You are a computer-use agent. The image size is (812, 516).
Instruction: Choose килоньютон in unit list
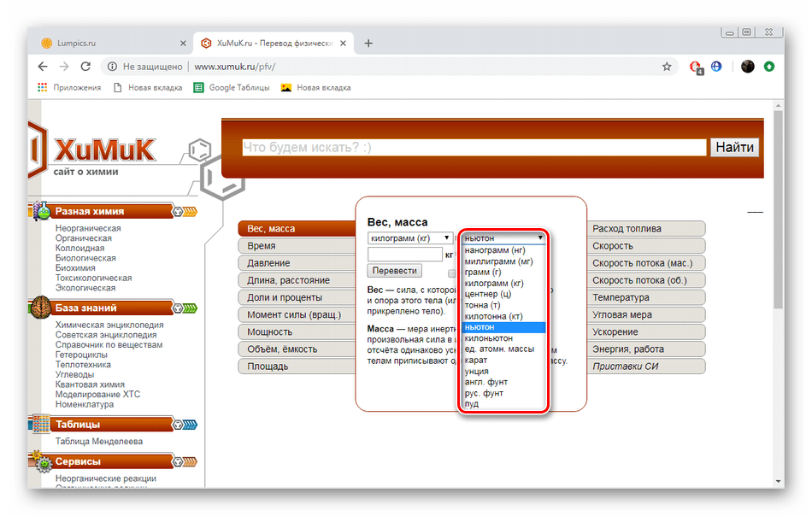click(x=503, y=338)
